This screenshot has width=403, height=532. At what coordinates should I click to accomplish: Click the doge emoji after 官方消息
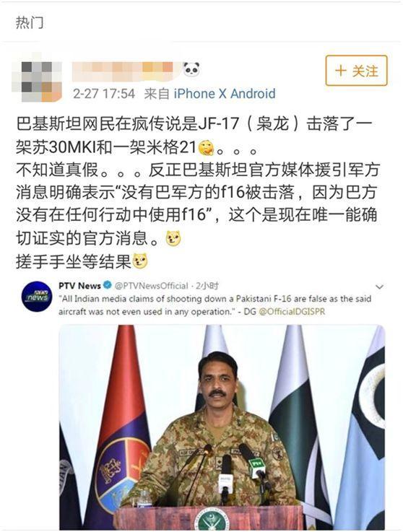(x=173, y=238)
